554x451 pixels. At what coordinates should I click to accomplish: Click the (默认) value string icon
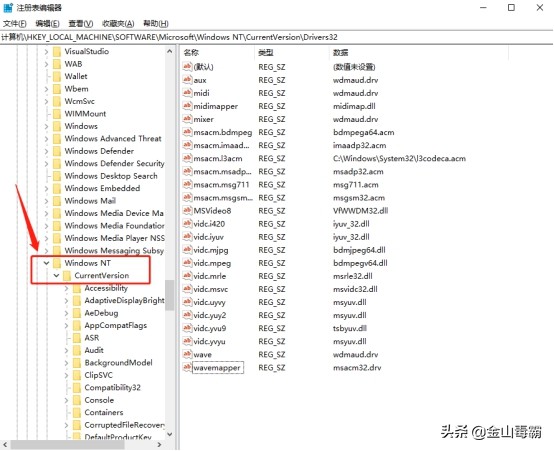[187, 67]
